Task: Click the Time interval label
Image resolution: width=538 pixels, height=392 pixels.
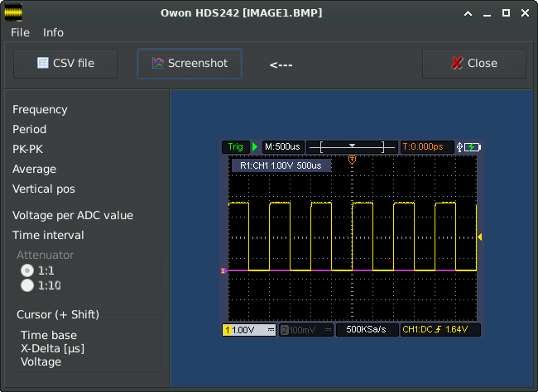Action: click(48, 235)
